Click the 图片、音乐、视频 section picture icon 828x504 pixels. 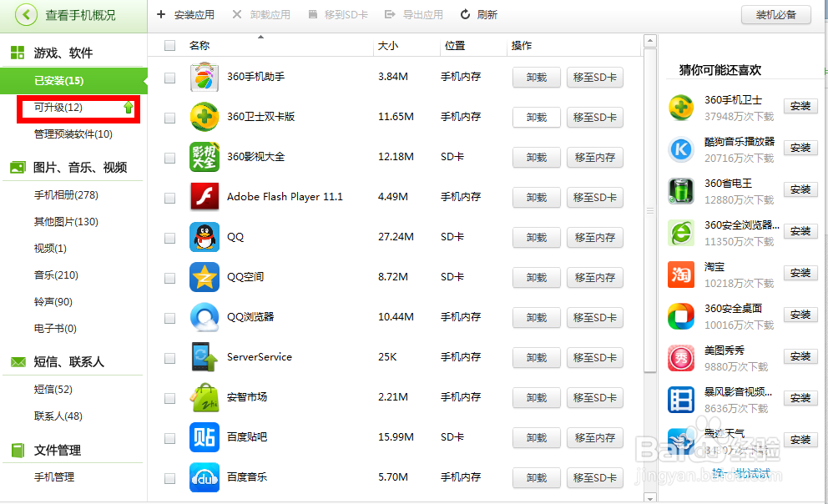point(18,167)
